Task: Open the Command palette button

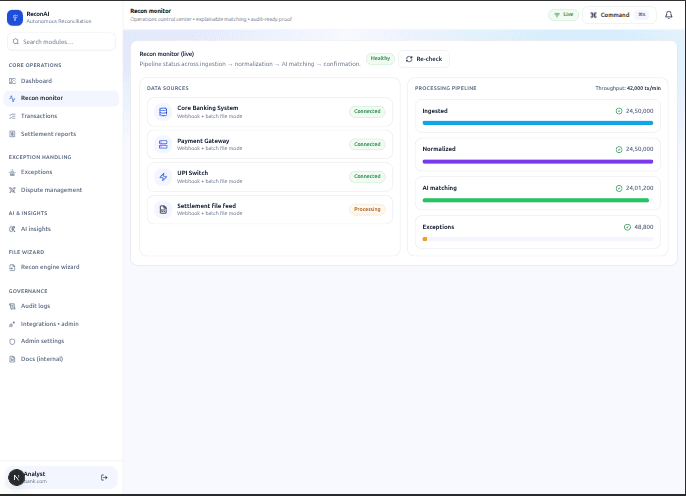Action: [619, 15]
